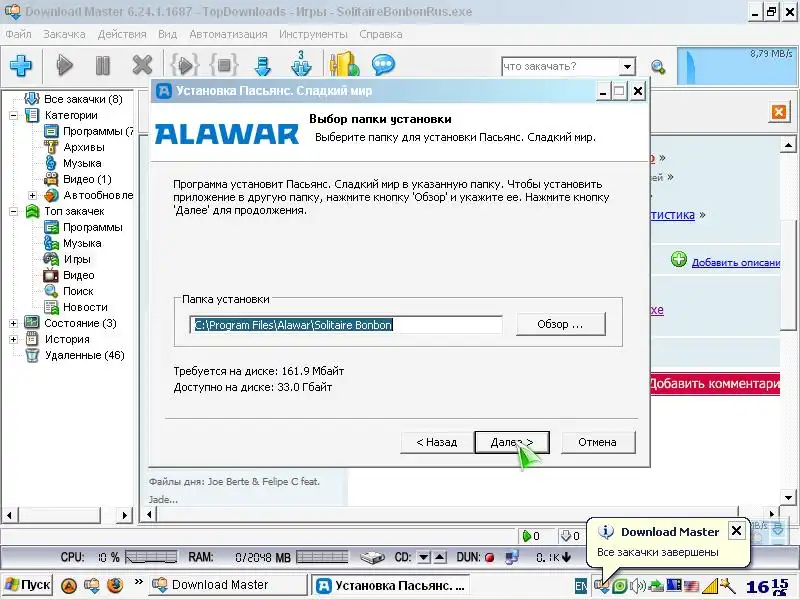800x600 pixels.
Task: Click Отмена to cancel installation
Action: tap(597, 442)
